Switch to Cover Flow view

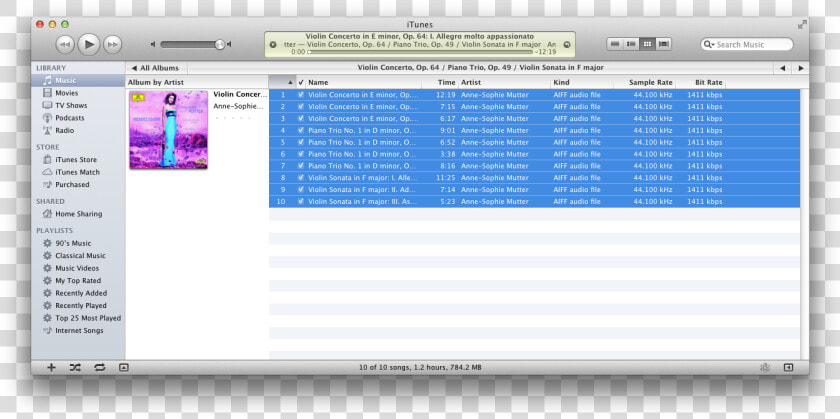[663, 44]
